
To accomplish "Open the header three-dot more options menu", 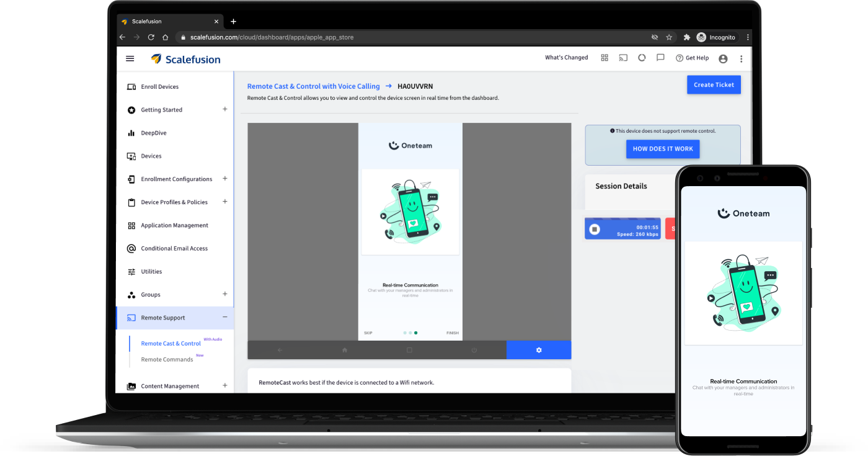I will (x=741, y=58).
